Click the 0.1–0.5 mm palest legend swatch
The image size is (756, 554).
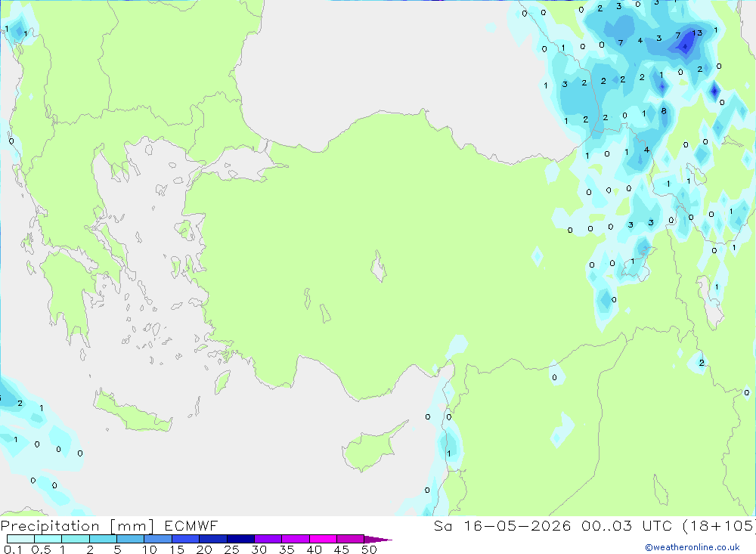20,539
